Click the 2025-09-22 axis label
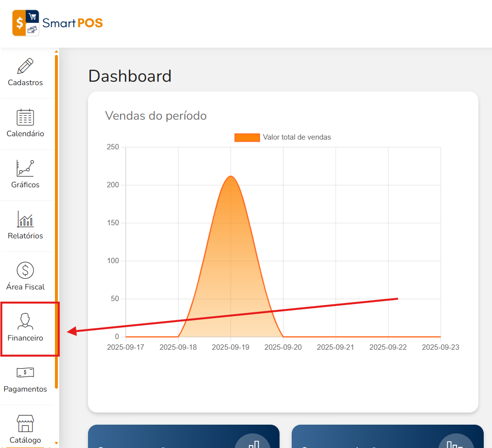Screen dimensions: 492x448 [x=388, y=347]
